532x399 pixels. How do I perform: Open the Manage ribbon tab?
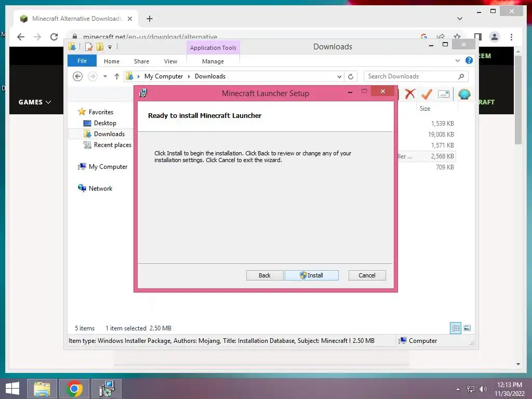pyautogui.click(x=212, y=61)
